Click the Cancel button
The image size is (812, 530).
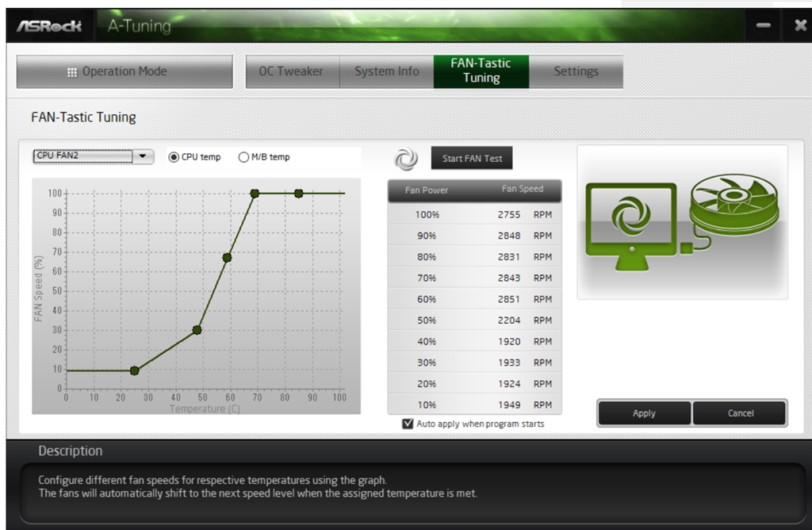[x=740, y=413]
